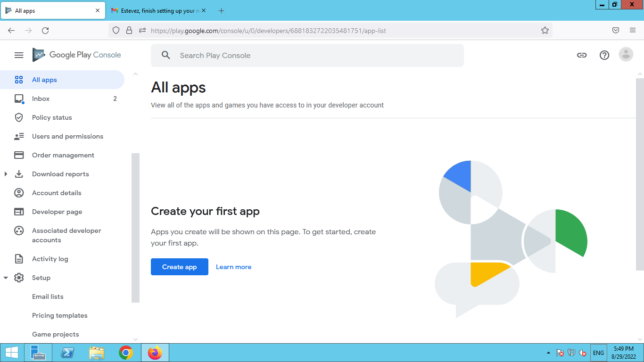644x362 pixels.
Task: Expand the Download reports section
Action: pos(6,174)
